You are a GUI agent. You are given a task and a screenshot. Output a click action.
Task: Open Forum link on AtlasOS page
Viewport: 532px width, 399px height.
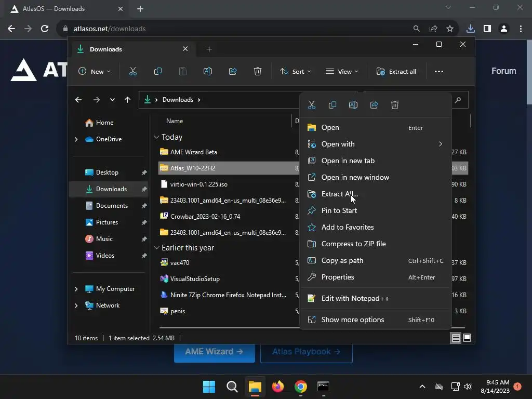pyautogui.click(x=504, y=71)
